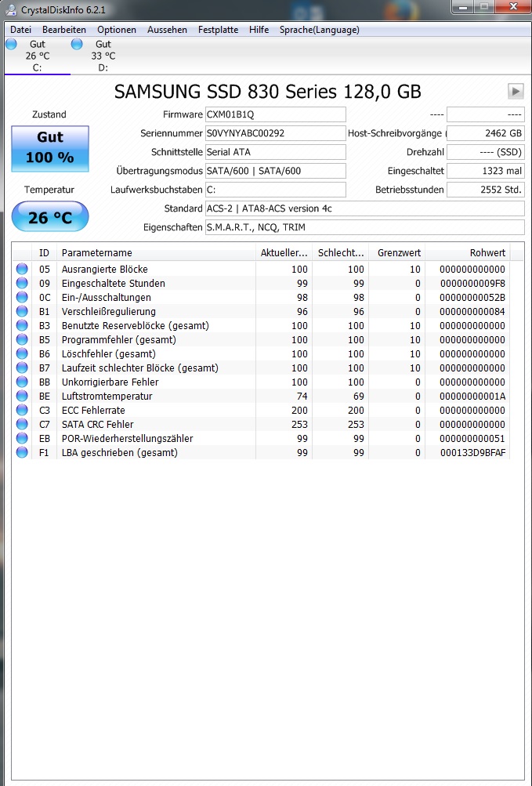Click status orb for Programmfehler row
Viewport: 532px width, 786px height.
pos(22,339)
